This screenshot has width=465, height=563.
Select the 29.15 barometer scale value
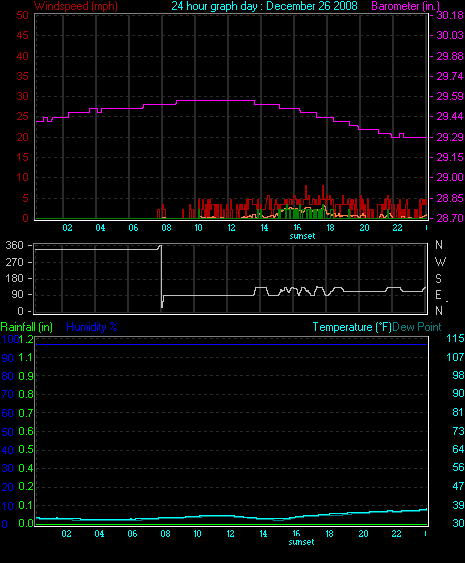(450, 157)
